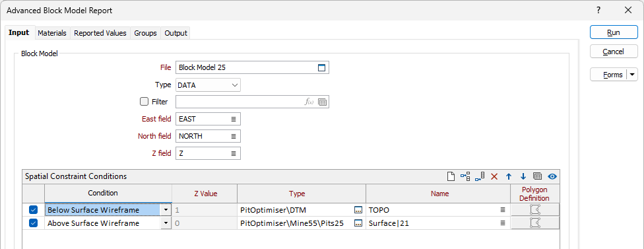Screen dimensions: 644x249
Task: Uncheck the Above Surface Wireframe row checkbox
Action: click(33, 223)
